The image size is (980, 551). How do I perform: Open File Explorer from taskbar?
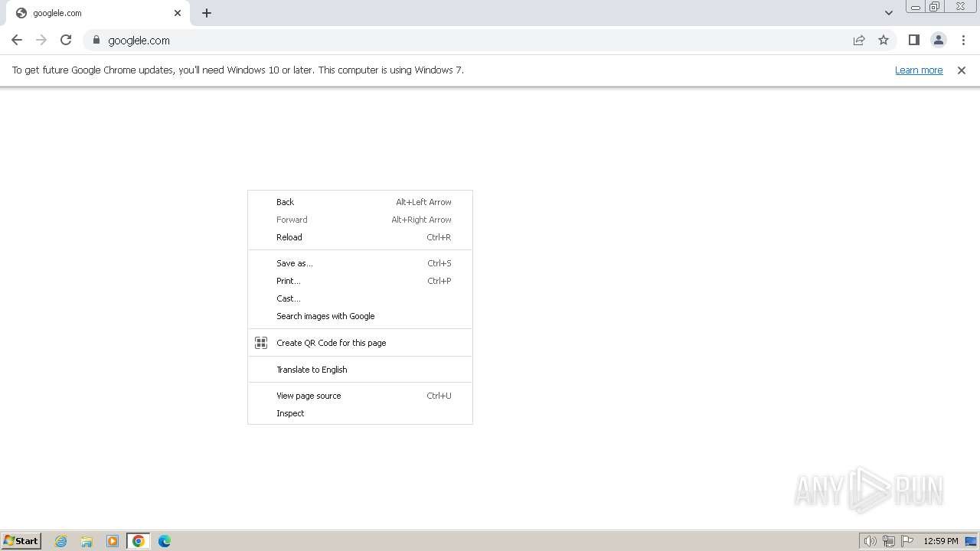pyautogui.click(x=87, y=541)
